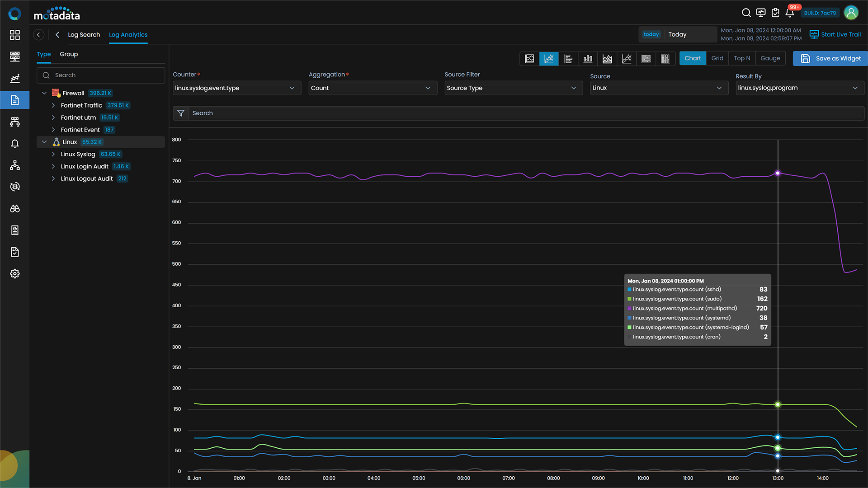Open Result By dropdown linux.syslog.program
The height and width of the screenshot is (488, 868).
pos(800,88)
